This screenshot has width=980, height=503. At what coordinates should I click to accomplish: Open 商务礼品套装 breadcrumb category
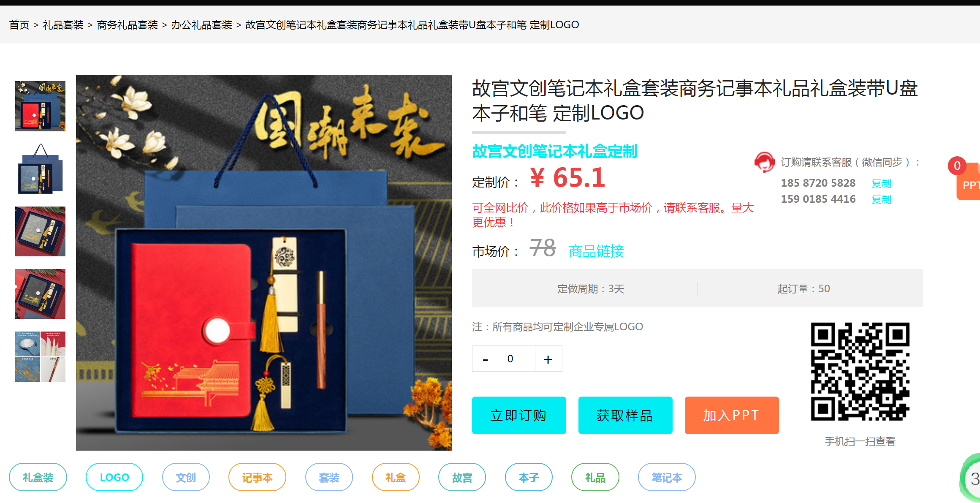pyautogui.click(x=127, y=25)
